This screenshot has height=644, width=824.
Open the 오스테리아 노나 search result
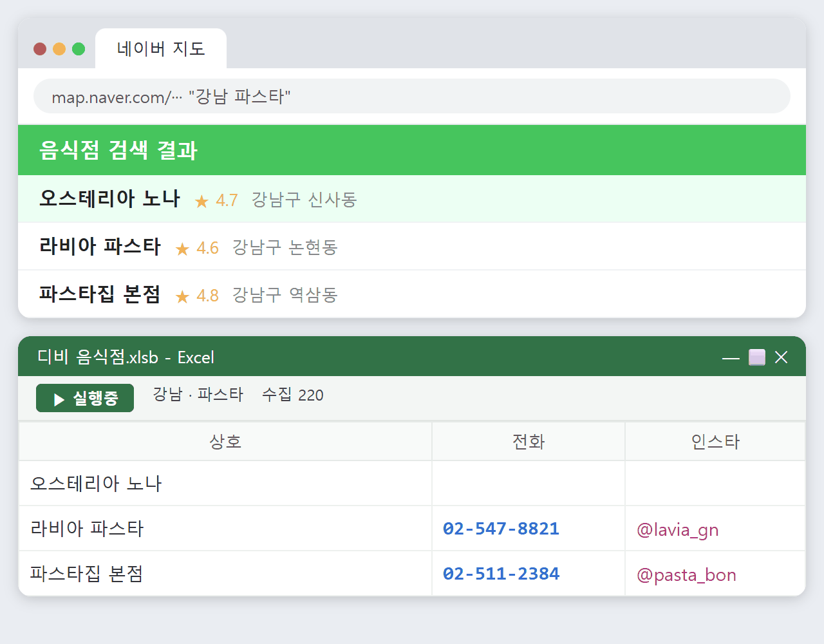pos(412,199)
